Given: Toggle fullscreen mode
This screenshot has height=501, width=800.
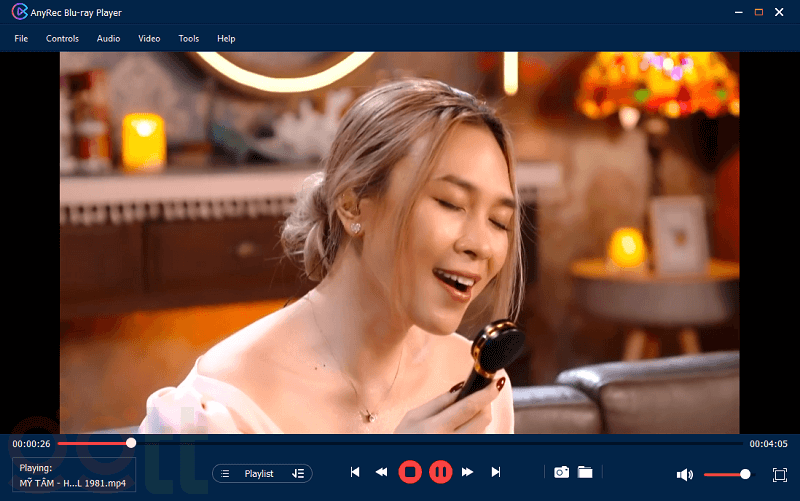Looking at the screenshot, I should [x=780, y=474].
